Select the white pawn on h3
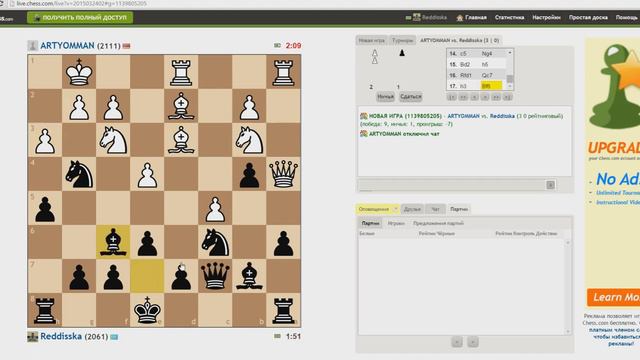 pyautogui.click(x=45, y=141)
